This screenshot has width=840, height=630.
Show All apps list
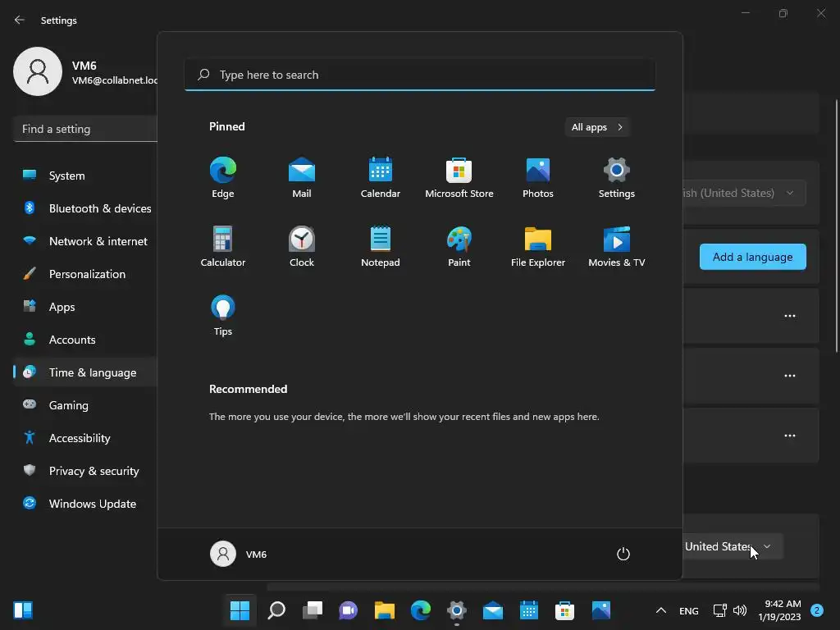click(597, 127)
